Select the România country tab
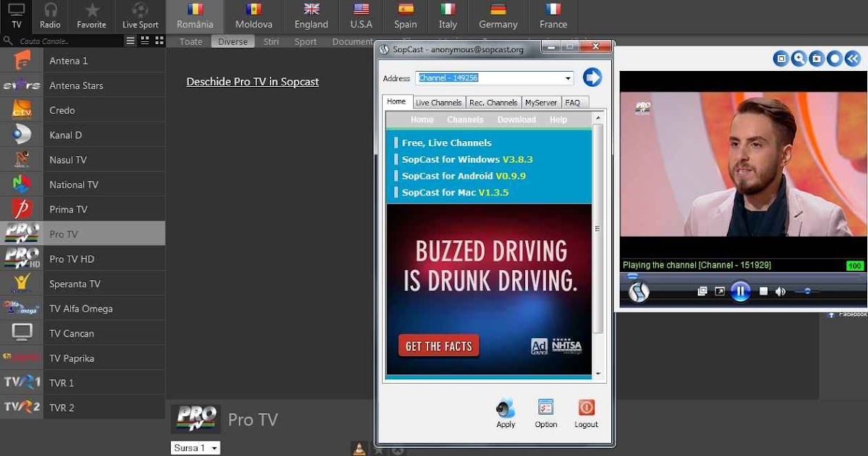Screen dimensions: 868x456 (195, 16)
